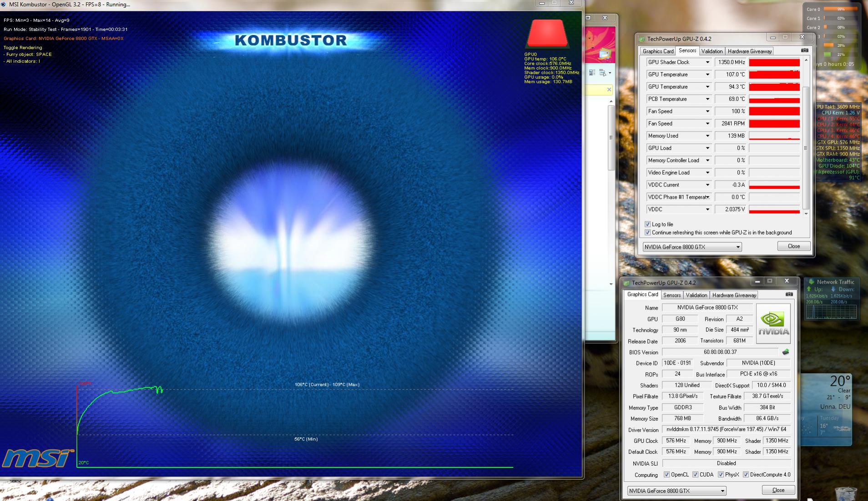Screen dimensions: 868x501
Task: Open Hardware Giveaway tab in lower GPU-Z window
Action: (734, 296)
